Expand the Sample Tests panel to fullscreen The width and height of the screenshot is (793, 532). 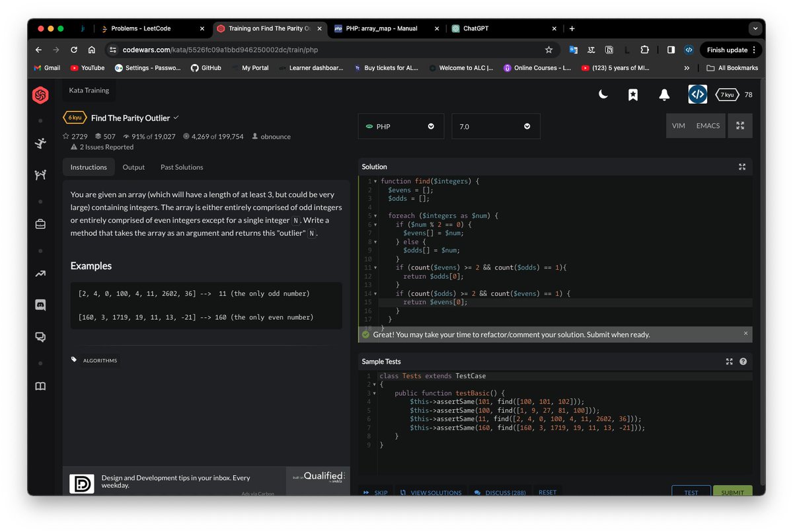[x=729, y=361]
